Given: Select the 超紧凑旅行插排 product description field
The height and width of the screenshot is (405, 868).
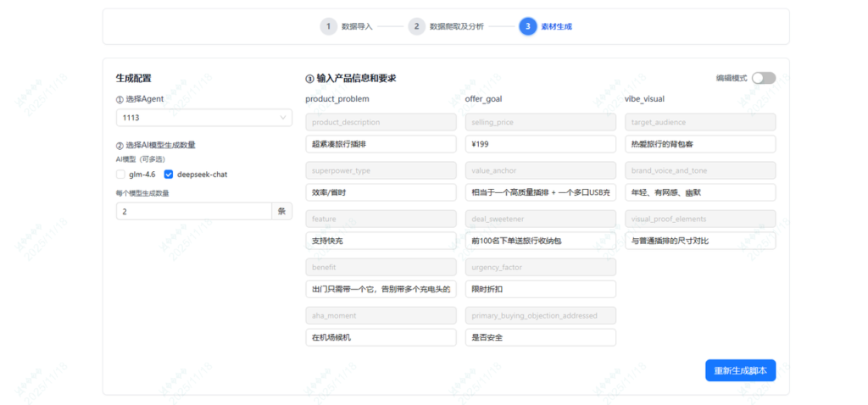Looking at the screenshot, I should tap(381, 144).
